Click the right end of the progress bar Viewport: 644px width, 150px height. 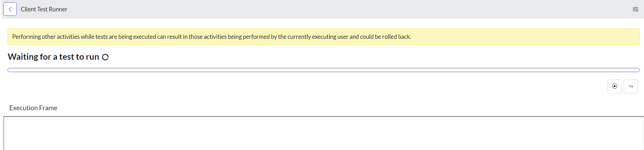(637, 70)
